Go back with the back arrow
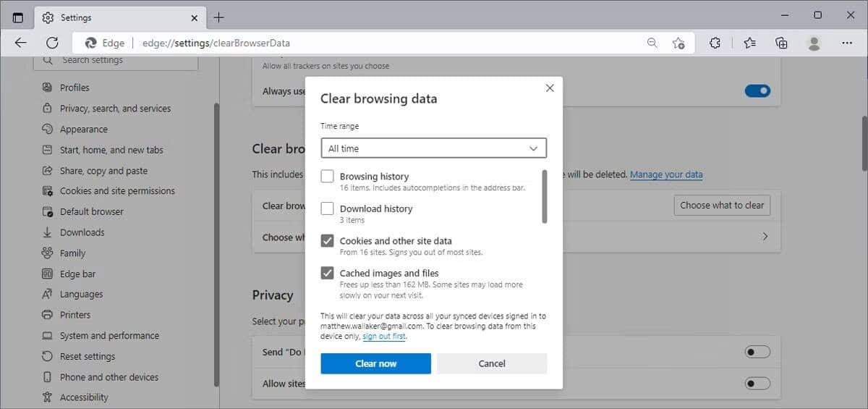The image size is (868, 409). (x=20, y=43)
